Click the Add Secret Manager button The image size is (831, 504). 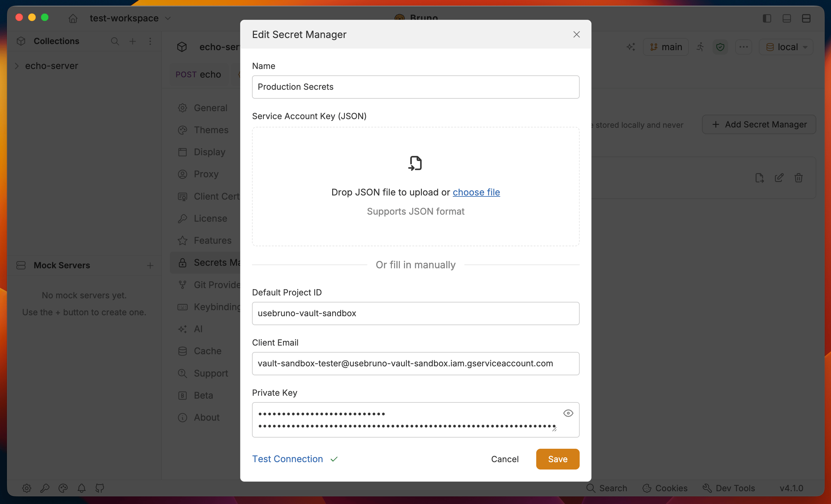pyautogui.click(x=759, y=125)
